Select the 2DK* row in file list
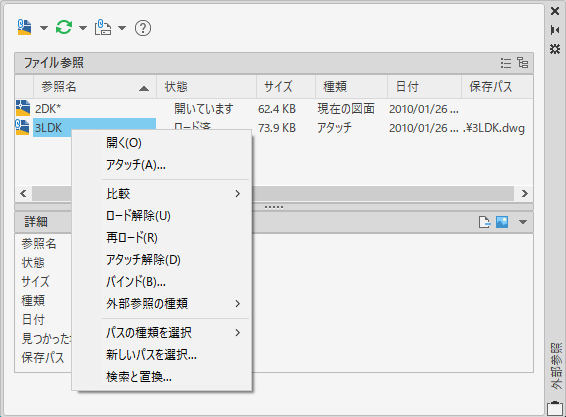Screen dimensions: 566x417 coord(274,109)
